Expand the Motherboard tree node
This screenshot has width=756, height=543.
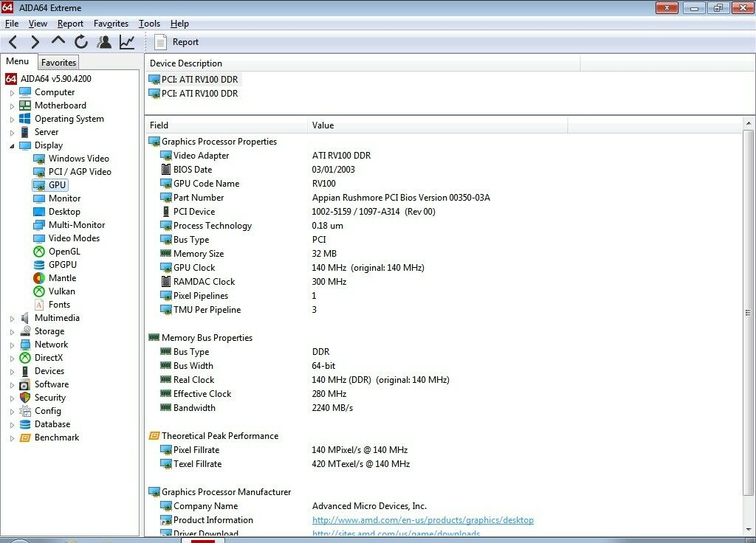[12, 106]
